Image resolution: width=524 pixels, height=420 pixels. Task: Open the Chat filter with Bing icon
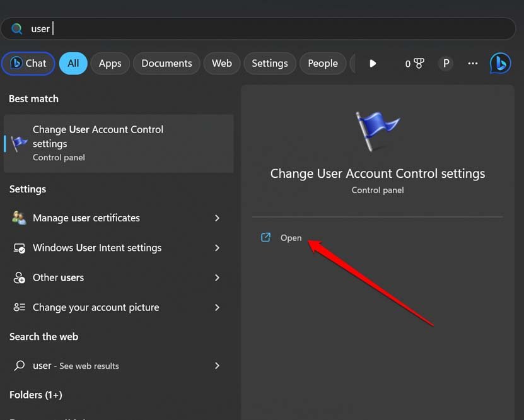[x=28, y=63]
